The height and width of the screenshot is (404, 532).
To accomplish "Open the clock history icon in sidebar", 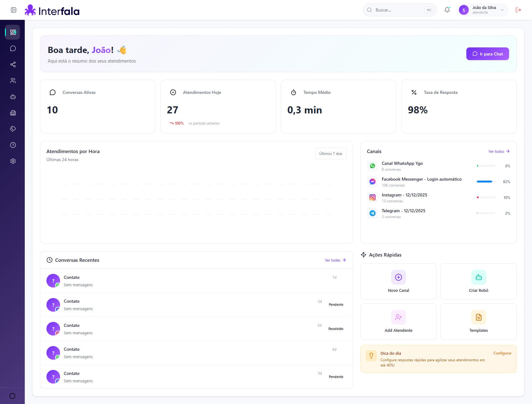I will tap(13, 145).
